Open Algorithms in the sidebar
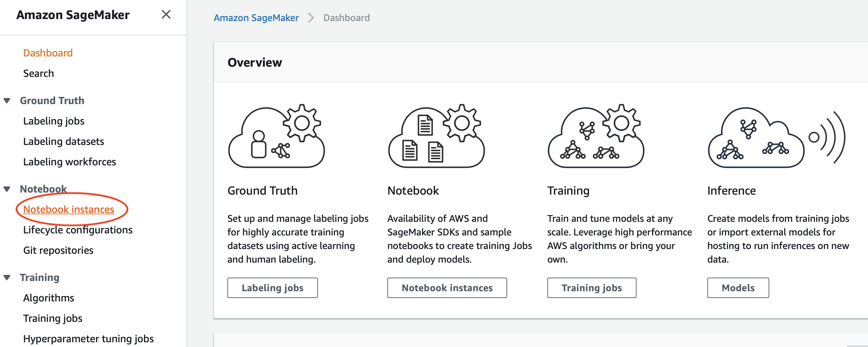868x347 pixels. [x=49, y=298]
